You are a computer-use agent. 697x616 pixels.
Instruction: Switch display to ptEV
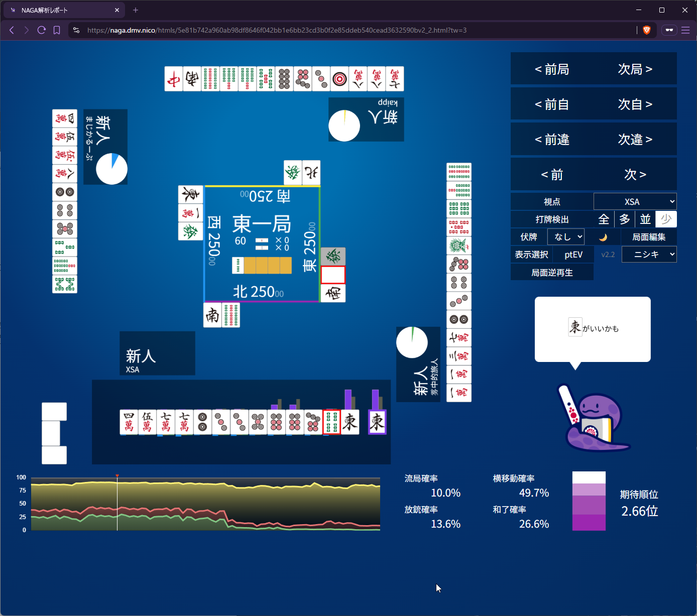pyautogui.click(x=573, y=255)
